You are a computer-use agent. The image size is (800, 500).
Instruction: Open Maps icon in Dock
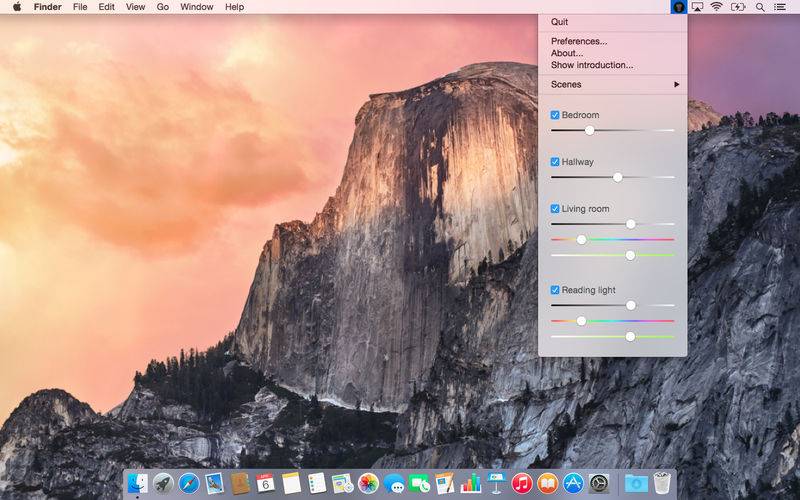342,483
